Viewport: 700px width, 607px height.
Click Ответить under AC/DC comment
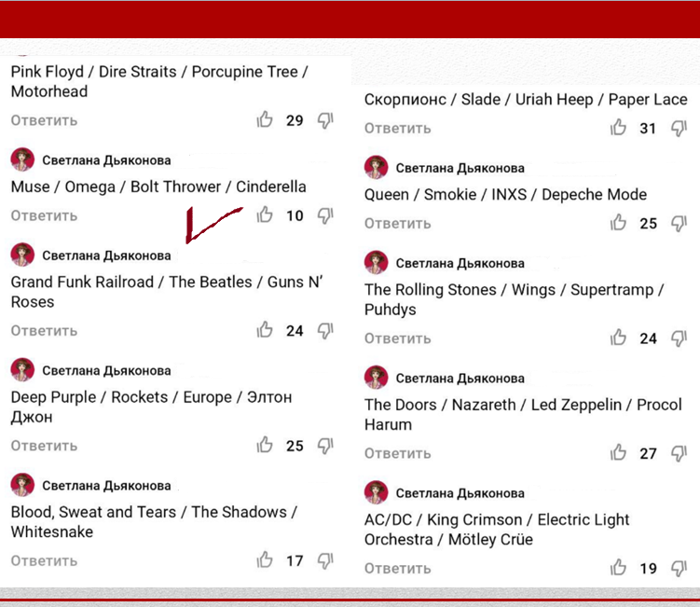click(x=398, y=568)
